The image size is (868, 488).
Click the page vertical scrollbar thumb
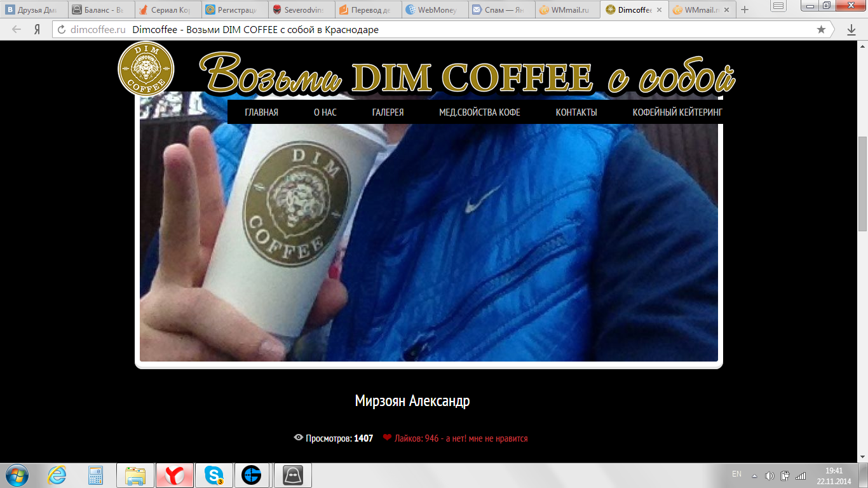pyautogui.click(x=862, y=184)
